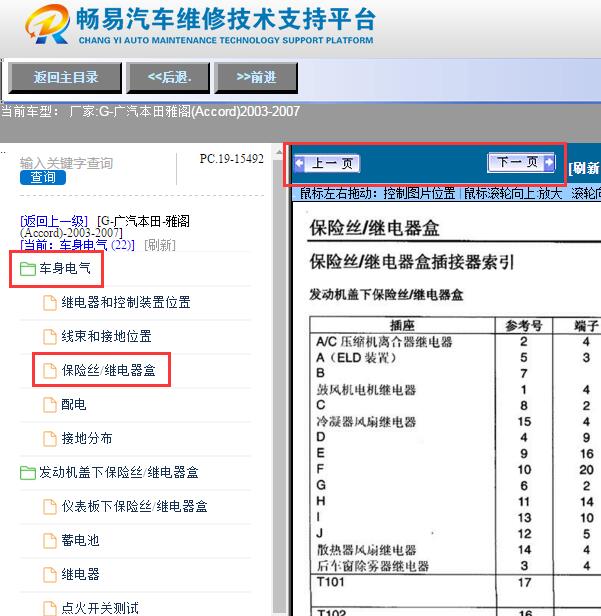This screenshot has width=601, height=616.
Task: Open the 点火开关测试 document
Action: coord(100,608)
